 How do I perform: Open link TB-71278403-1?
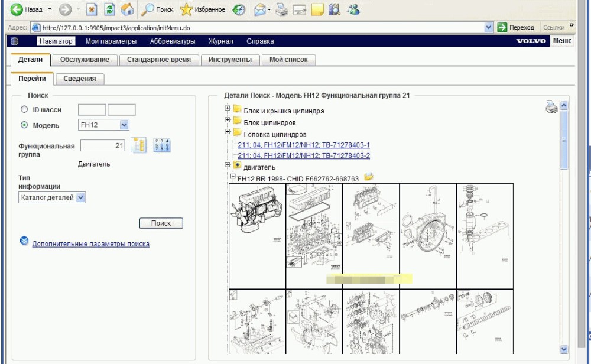click(304, 145)
